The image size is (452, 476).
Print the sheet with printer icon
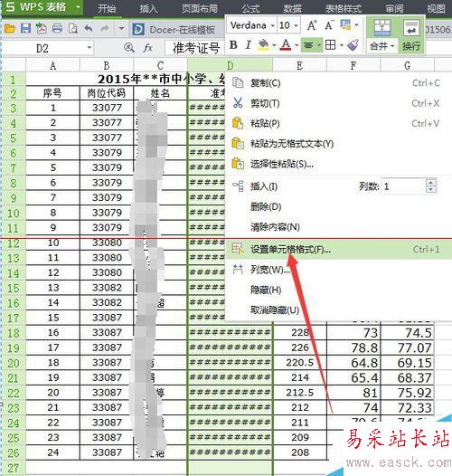pyautogui.click(x=57, y=29)
